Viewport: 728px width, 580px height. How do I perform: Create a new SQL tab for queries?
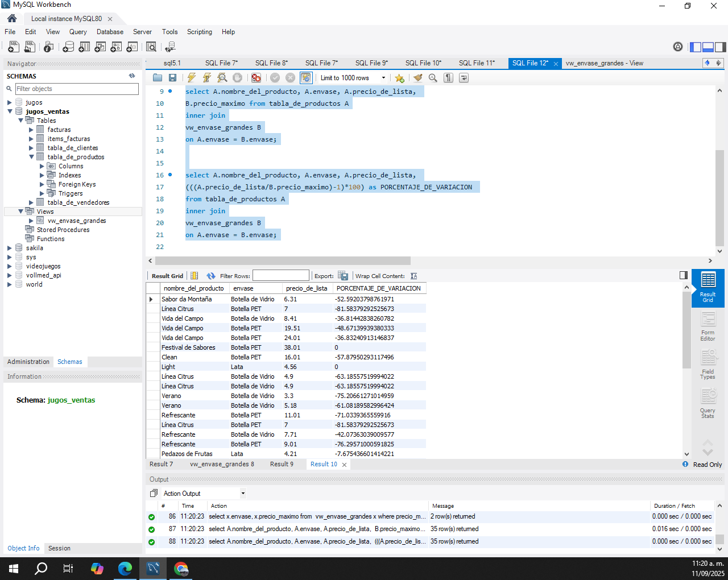pyautogui.click(x=14, y=47)
